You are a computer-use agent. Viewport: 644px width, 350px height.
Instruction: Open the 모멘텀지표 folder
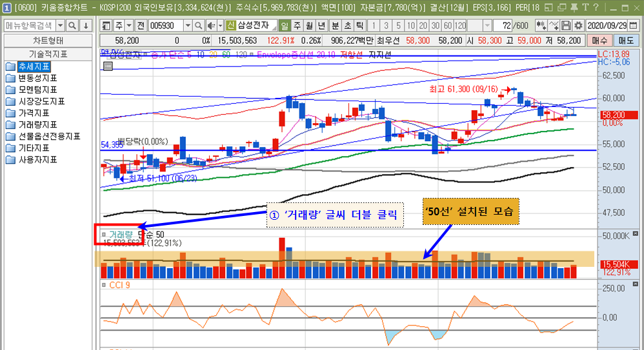(x=32, y=90)
